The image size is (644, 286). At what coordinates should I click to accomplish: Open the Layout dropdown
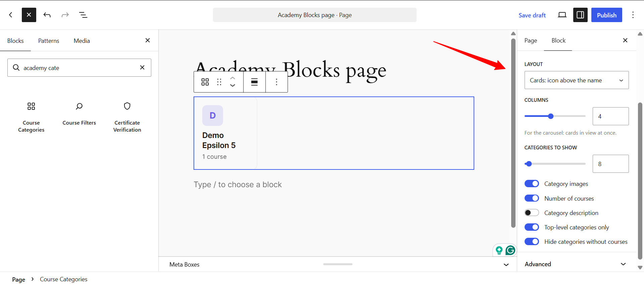[577, 80]
